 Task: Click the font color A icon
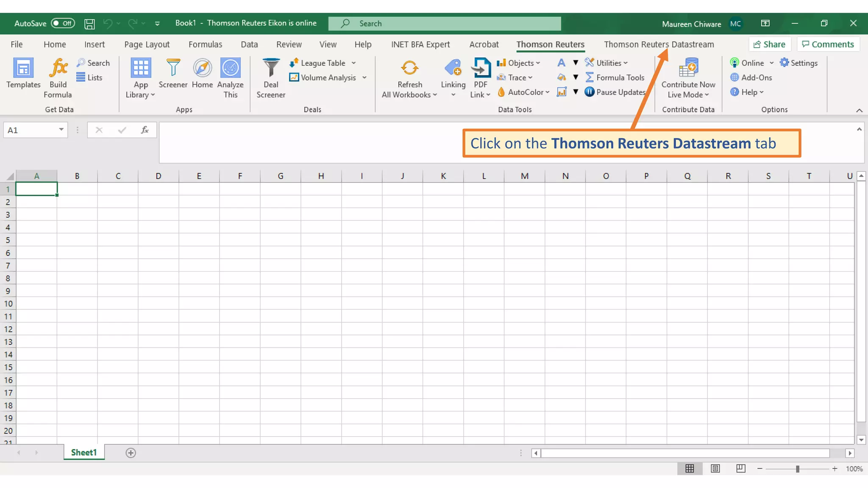(561, 63)
